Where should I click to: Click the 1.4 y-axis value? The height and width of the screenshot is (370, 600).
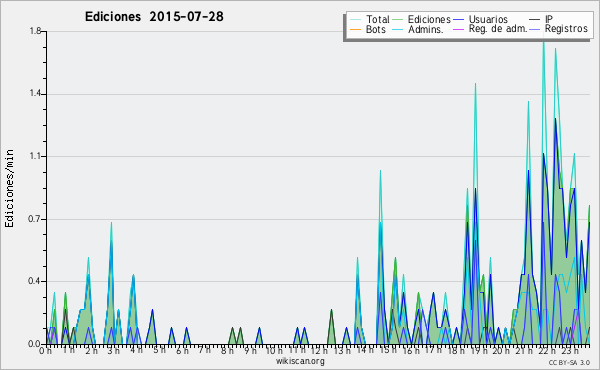coord(35,94)
